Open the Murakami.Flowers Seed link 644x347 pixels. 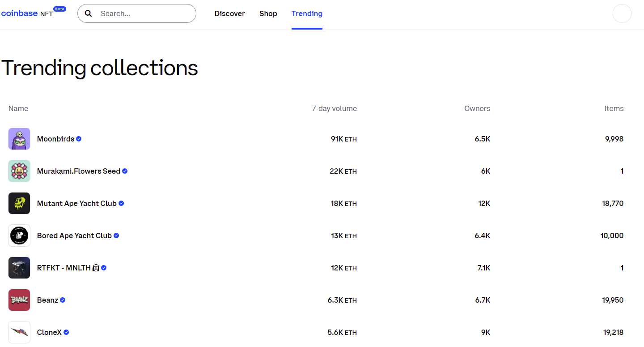pos(79,171)
